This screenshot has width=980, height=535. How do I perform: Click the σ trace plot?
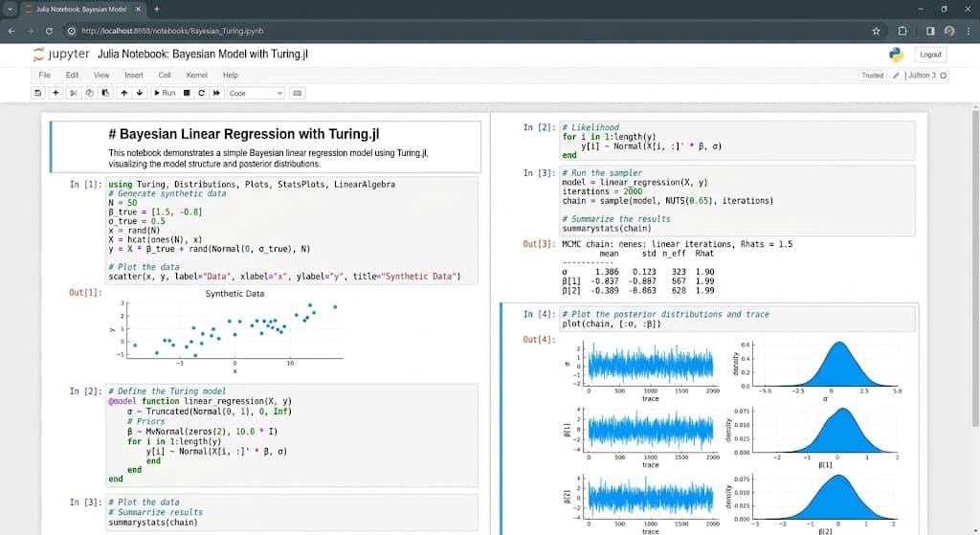click(x=644, y=370)
